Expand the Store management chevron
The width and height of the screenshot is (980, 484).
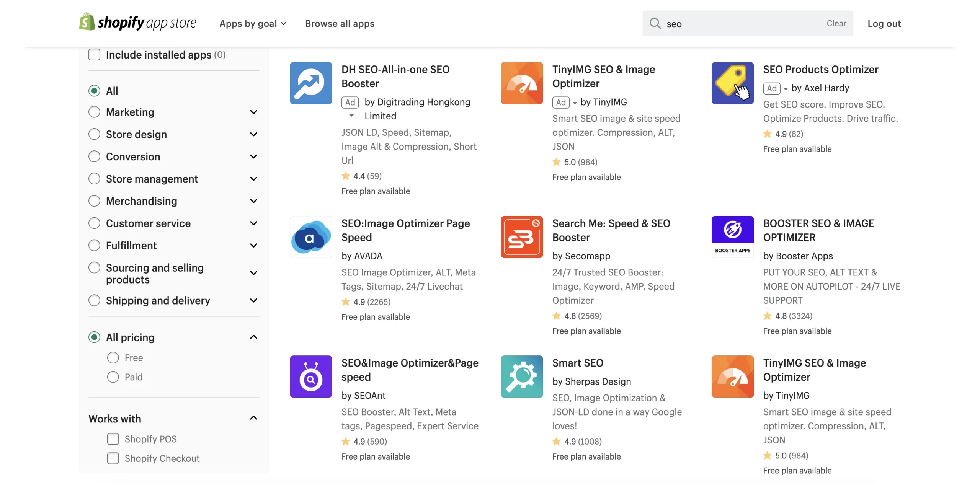[x=253, y=178]
